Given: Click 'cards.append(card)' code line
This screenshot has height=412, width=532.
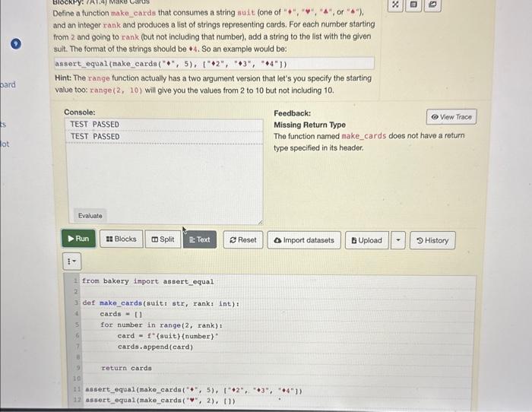Looking at the screenshot, I should [155, 347].
